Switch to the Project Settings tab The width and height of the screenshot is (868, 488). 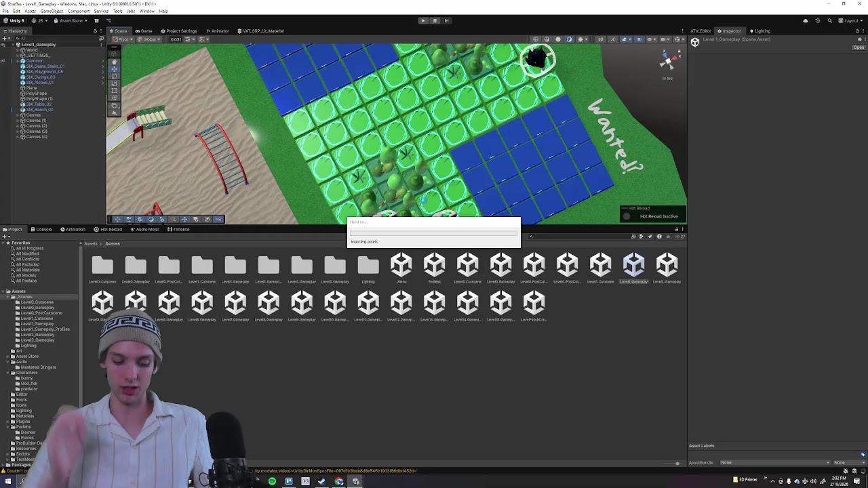click(178, 30)
